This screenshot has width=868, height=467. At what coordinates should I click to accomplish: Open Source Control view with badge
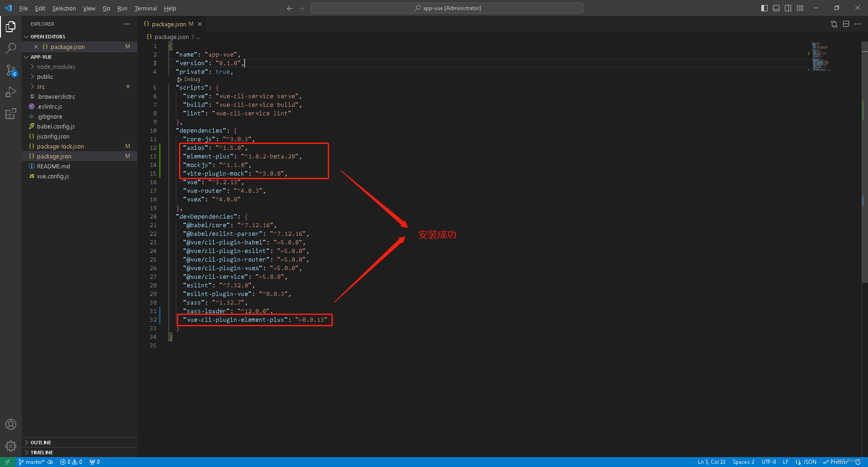(x=11, y=70)
